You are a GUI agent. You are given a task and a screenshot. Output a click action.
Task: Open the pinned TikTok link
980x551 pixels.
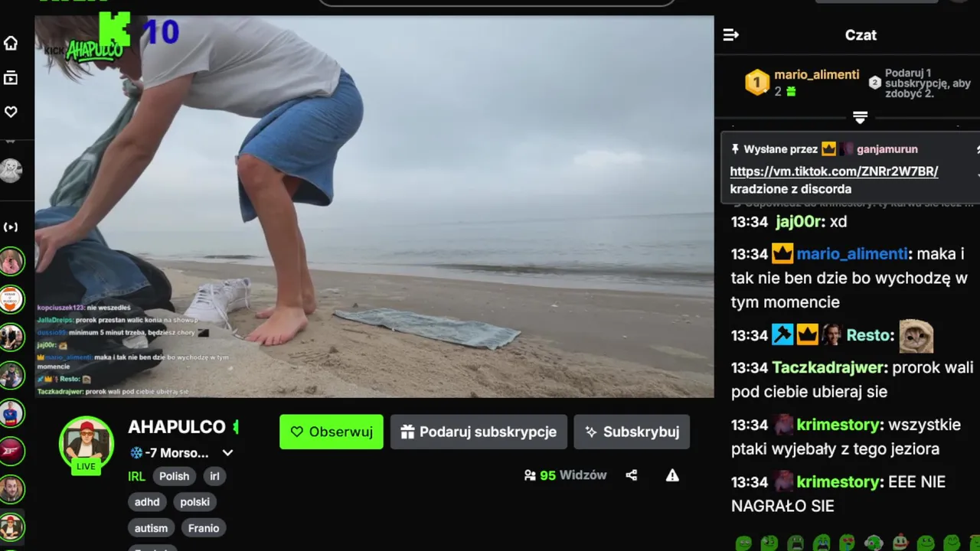pyautogui.click(x=834, y=171)
